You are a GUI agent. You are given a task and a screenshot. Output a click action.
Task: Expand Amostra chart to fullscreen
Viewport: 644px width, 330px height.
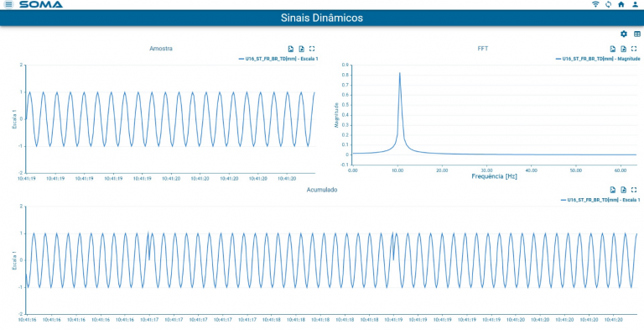(312, 49)
